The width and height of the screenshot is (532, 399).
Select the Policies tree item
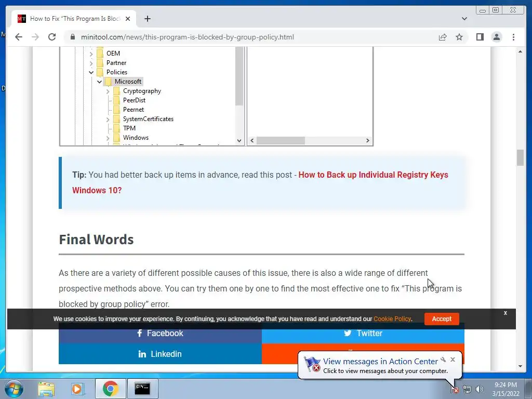tap(117, 72)
